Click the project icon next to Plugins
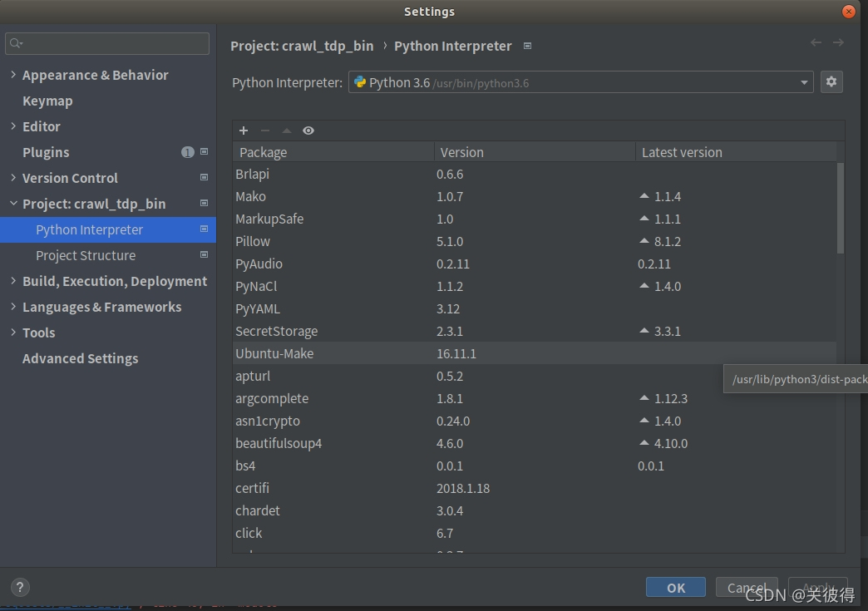 point(205,151)
